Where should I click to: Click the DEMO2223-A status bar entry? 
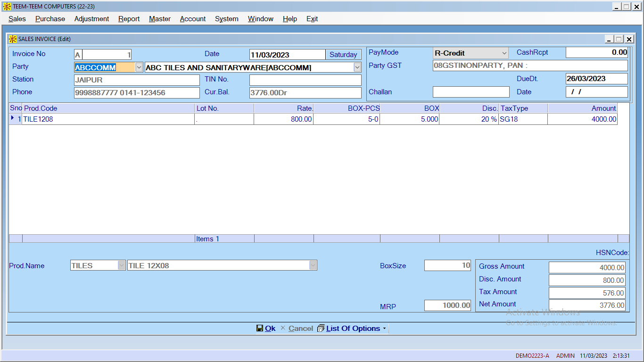[532, 356]
